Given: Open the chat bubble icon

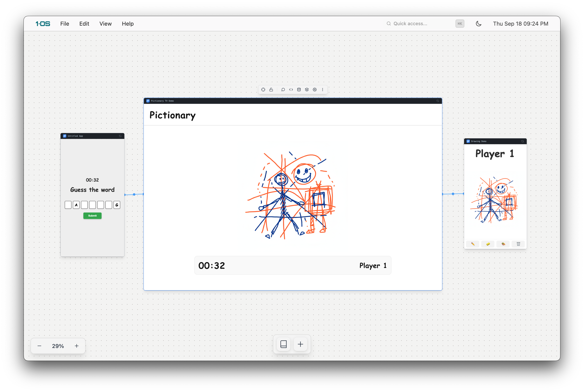Looking at the screenshot, I should click(x=283, y=90).
